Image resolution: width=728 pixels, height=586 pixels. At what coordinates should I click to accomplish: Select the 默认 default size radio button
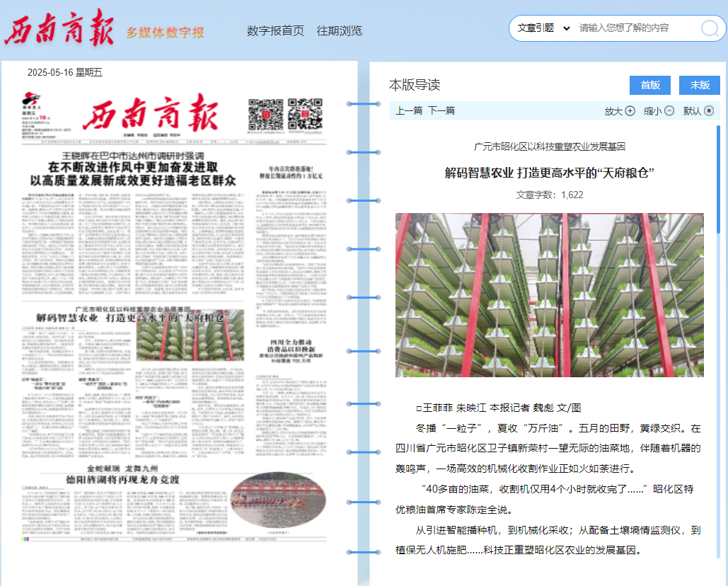[x=708, y=111]
